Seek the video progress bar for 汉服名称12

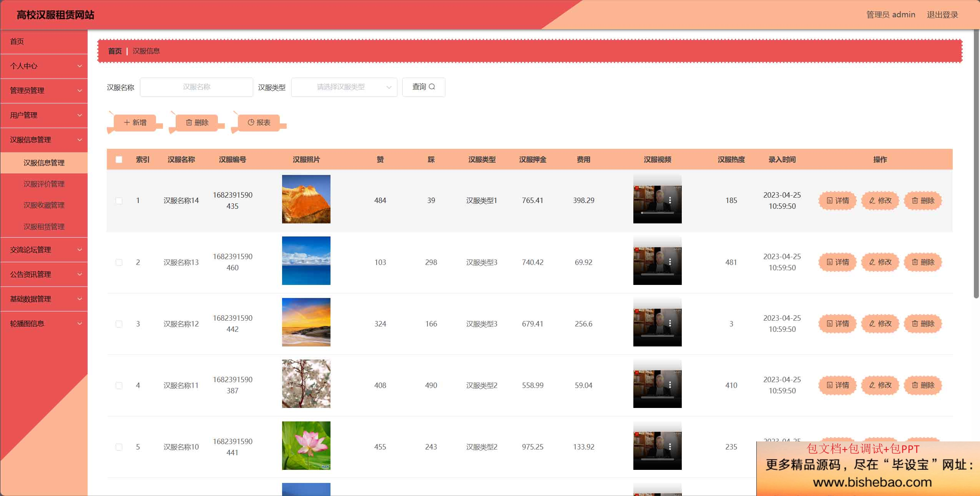(x=657, y=336)
